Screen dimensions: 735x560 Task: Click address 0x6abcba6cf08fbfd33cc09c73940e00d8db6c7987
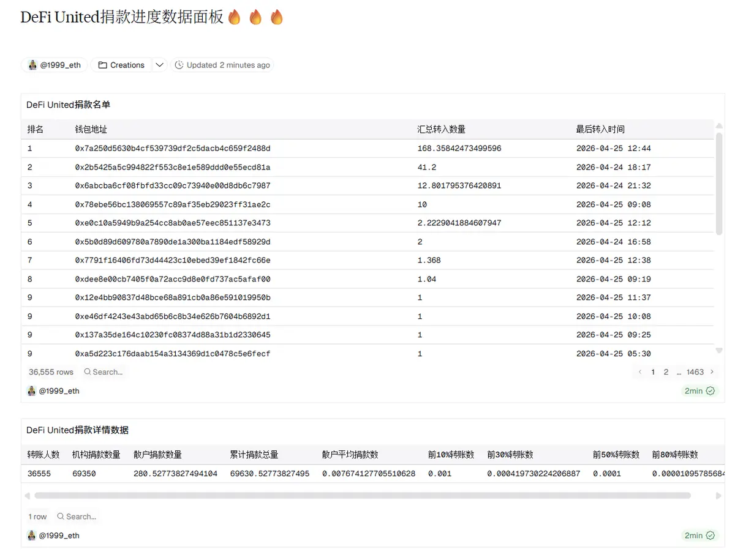point(173,185)
